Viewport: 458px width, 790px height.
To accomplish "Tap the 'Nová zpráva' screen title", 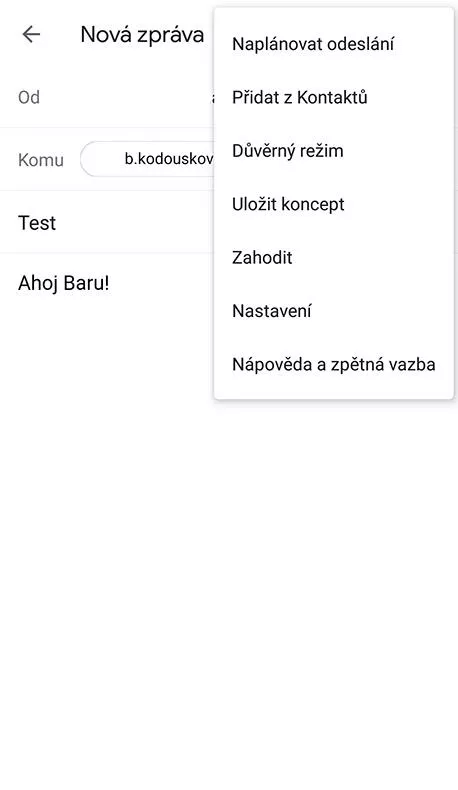I will pos(142,35).
